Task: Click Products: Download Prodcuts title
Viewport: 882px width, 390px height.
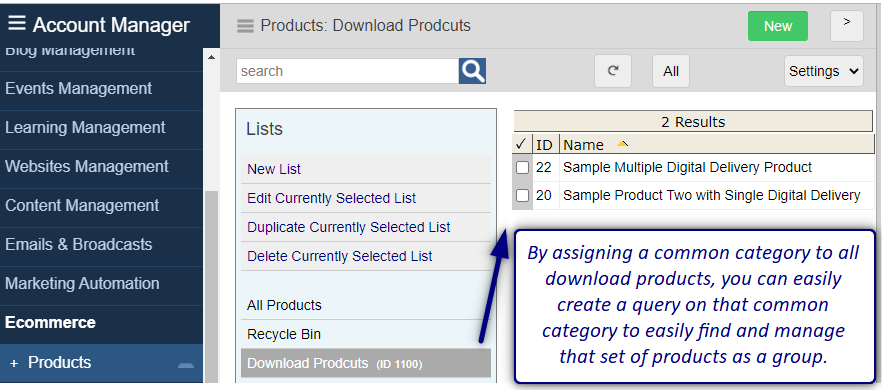Action: click(366, 26)
